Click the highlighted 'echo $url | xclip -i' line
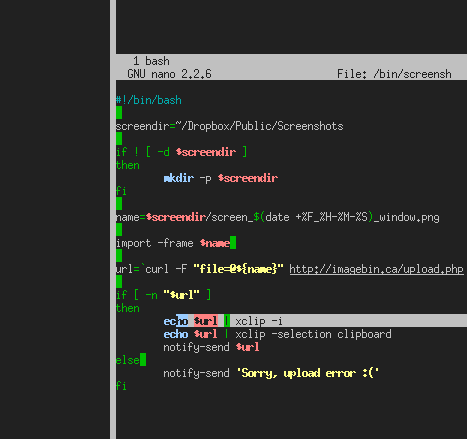 [223, 321]
